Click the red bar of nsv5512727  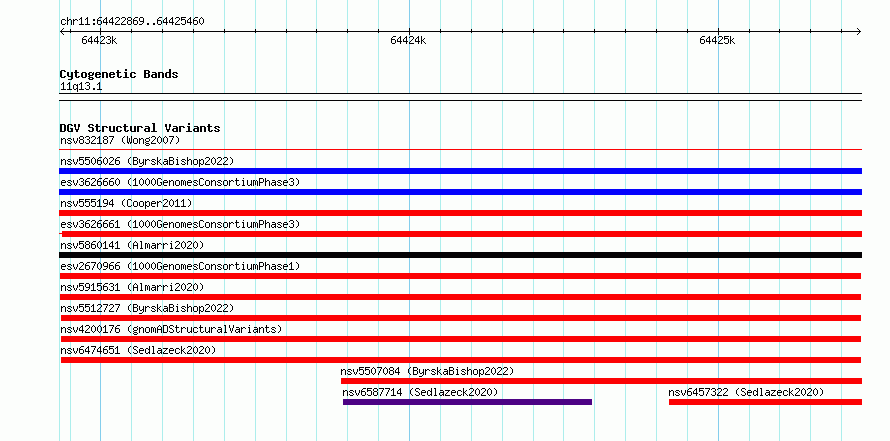click(x=461, y=318)
